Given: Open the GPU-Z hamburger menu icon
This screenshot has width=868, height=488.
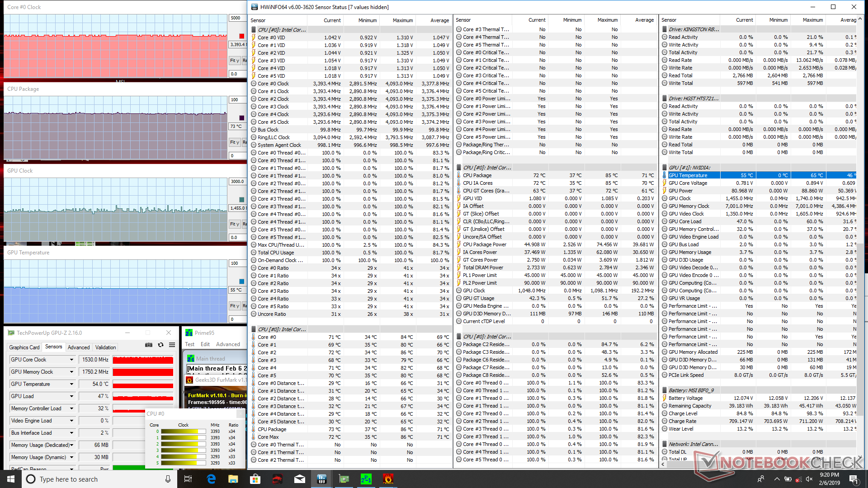Looking at the screenshot, I should pyautogui.click(x=172, y=345).
